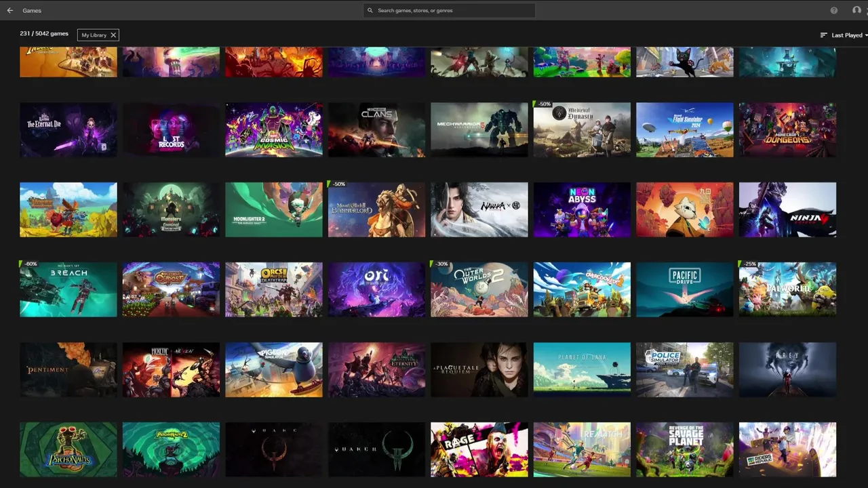The height and width of the screenshot is (488, 868).
Task: Open the One Lonely Outpost game tile
Action: coord(171,289)
